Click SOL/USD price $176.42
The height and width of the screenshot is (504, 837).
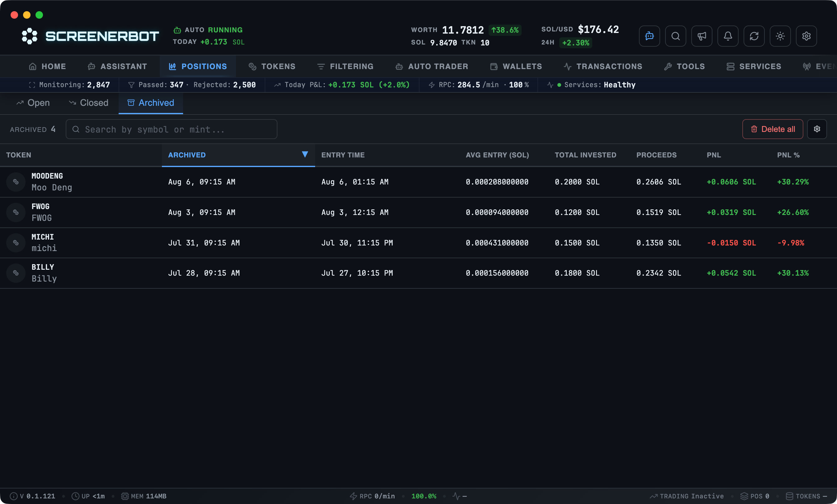coord(598,30)
